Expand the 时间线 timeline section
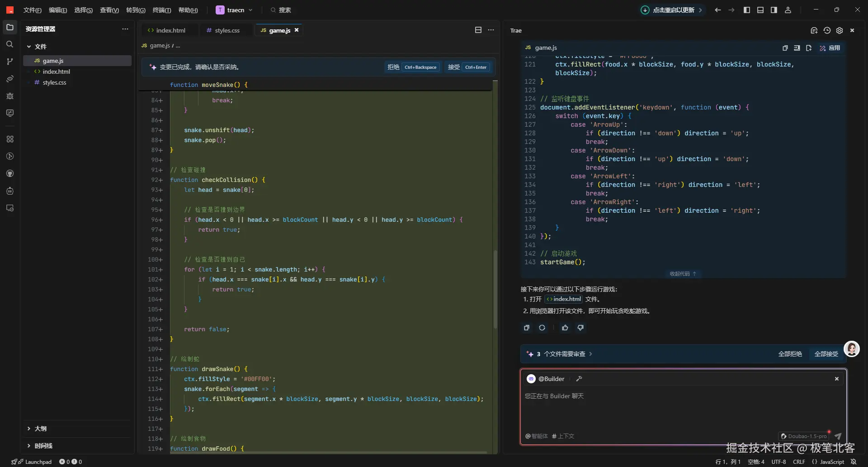Viewport: 868px width, 467px height. pos(43,446)
